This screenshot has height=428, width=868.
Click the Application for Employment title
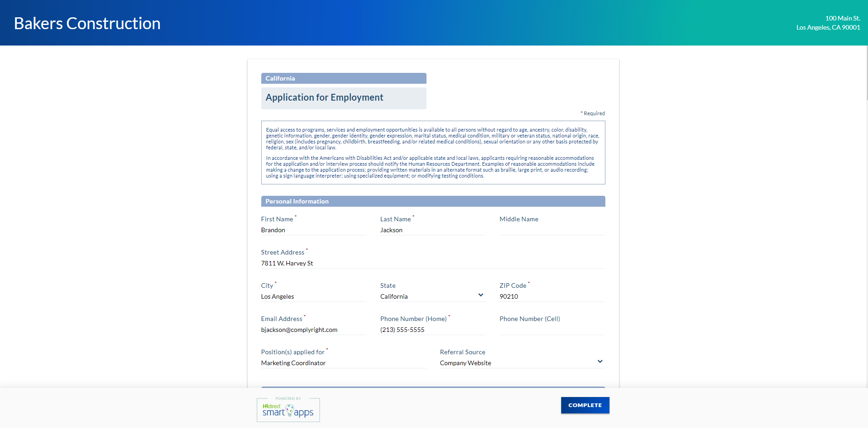[x=324, y=97]
